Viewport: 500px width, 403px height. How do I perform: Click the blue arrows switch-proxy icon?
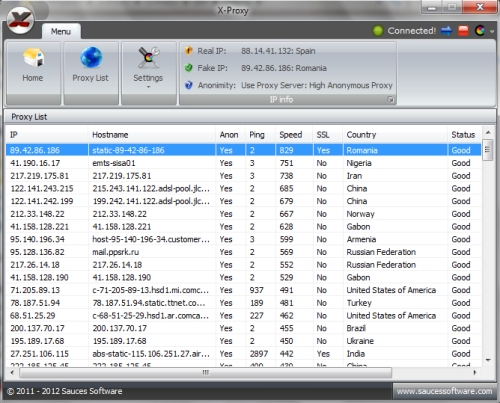click(446, 31)
